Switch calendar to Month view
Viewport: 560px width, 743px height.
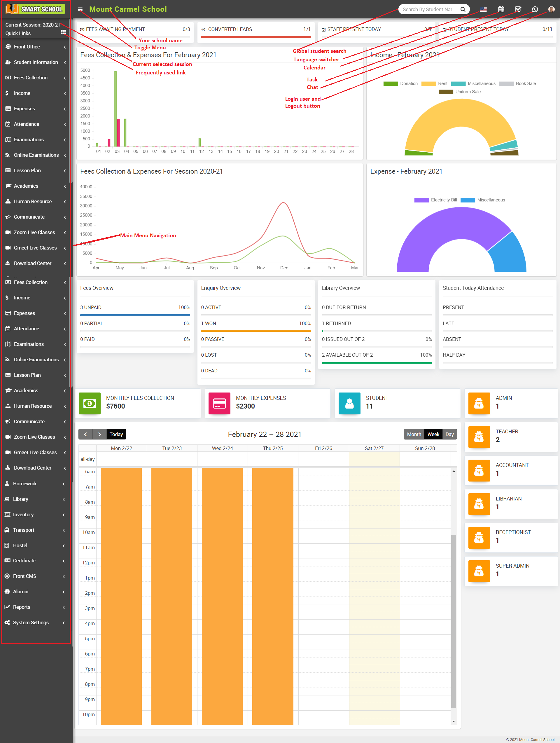[x=414, y=434]
